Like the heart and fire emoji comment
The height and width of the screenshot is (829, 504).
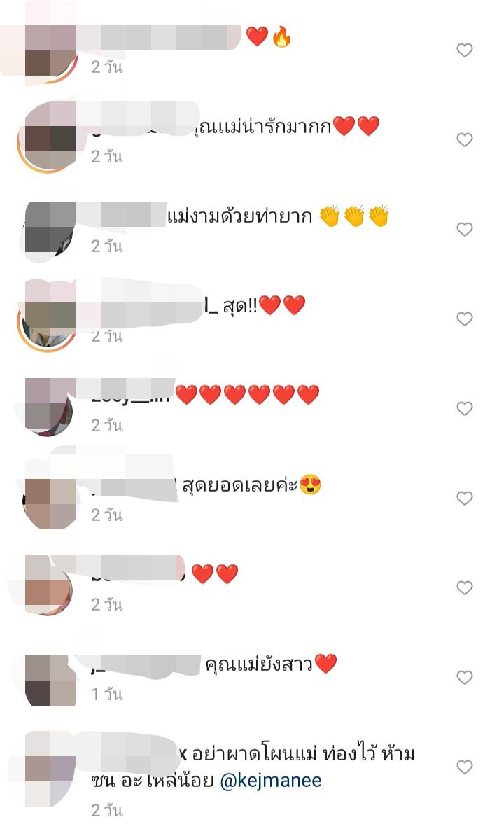tap(464, 50)
